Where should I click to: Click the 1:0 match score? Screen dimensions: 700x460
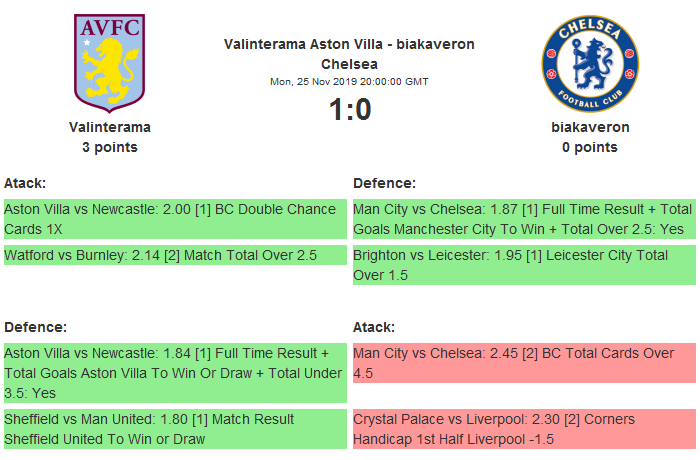[x=350, y=109]
